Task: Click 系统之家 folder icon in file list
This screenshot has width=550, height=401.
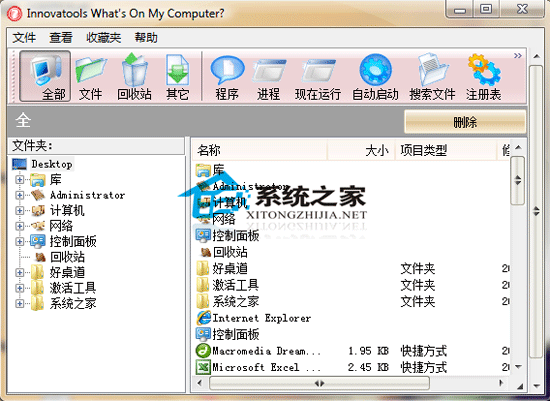Action: [x=203, y=301]
